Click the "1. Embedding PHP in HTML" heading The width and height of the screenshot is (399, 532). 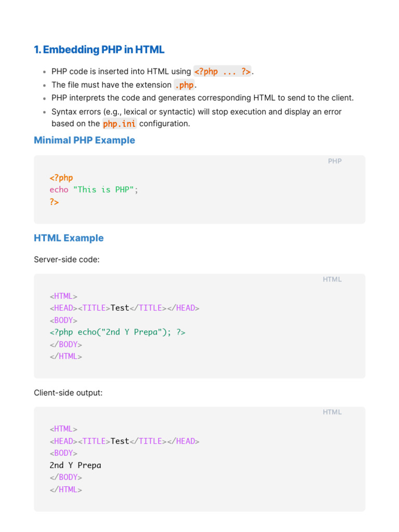point(99,50)
